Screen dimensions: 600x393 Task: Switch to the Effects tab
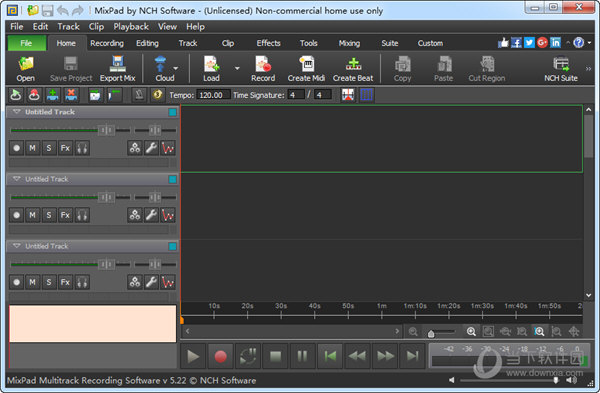click(x=268, y=43)
